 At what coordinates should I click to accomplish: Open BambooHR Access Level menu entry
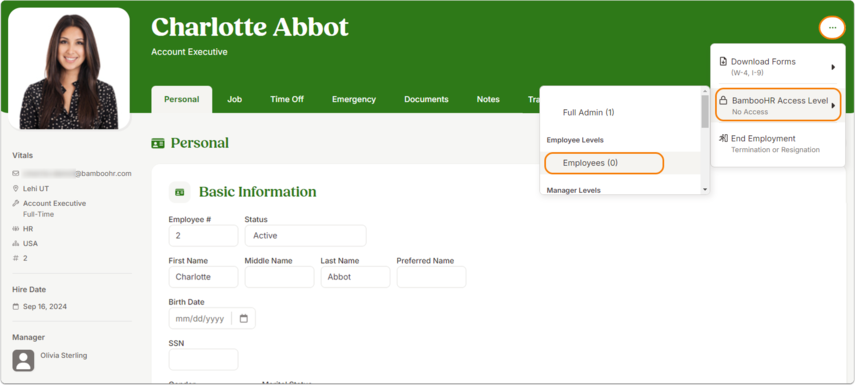point(778,105)
